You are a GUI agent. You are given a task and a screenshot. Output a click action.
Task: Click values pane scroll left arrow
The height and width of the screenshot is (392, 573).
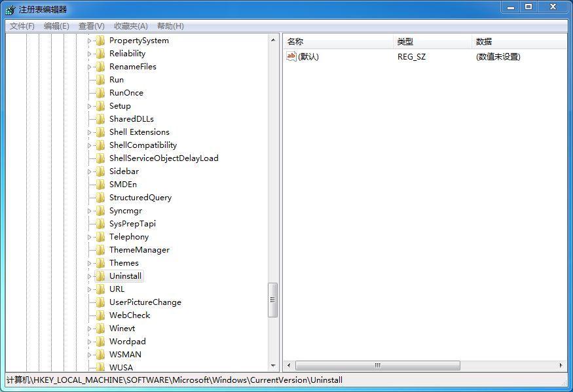click(x=289, y=365)
